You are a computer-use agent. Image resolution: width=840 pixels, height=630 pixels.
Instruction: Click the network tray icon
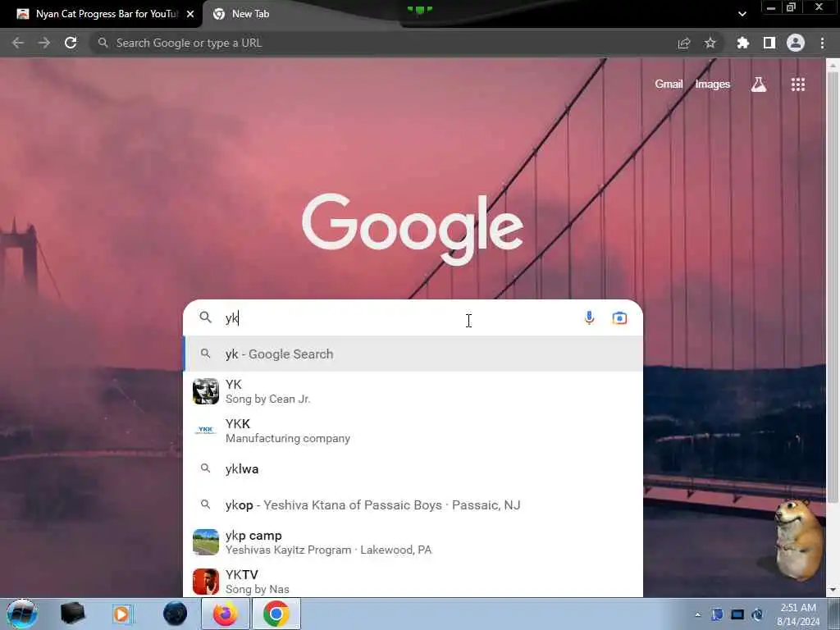pos(737,614)
